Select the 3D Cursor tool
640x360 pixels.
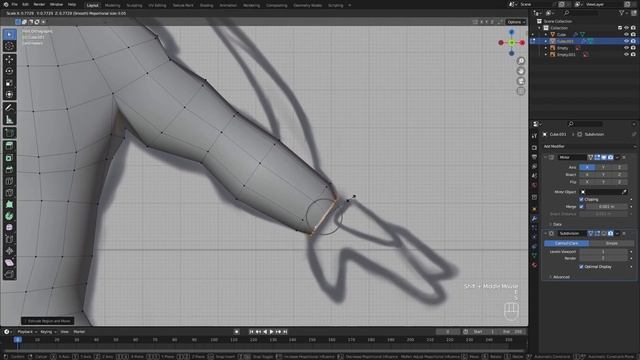9,46
